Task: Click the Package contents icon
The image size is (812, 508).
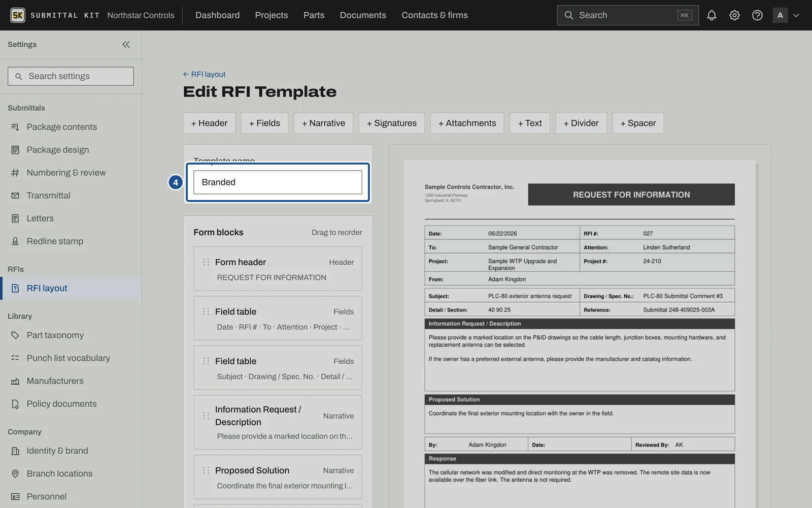Action: [15, 127]
